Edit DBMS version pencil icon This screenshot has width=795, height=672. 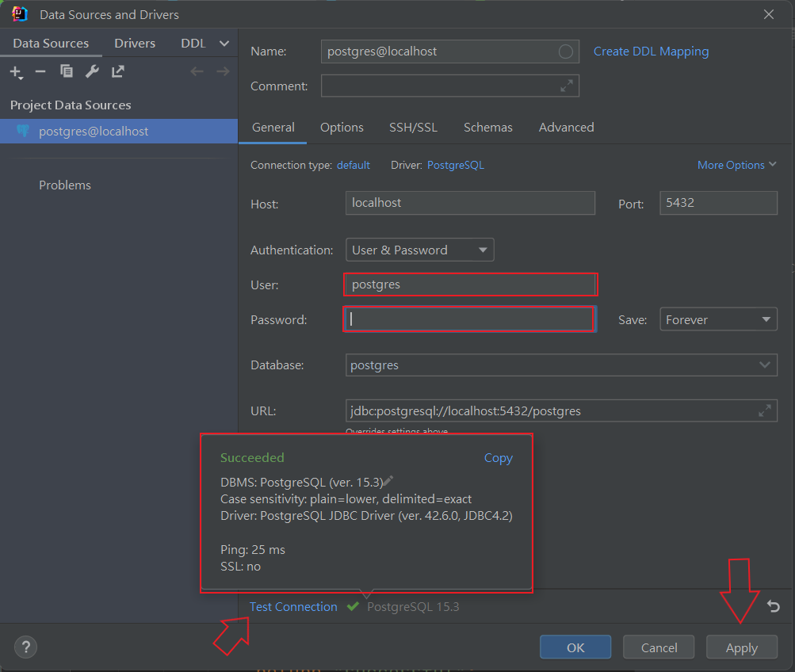click(x=388, y=480)
